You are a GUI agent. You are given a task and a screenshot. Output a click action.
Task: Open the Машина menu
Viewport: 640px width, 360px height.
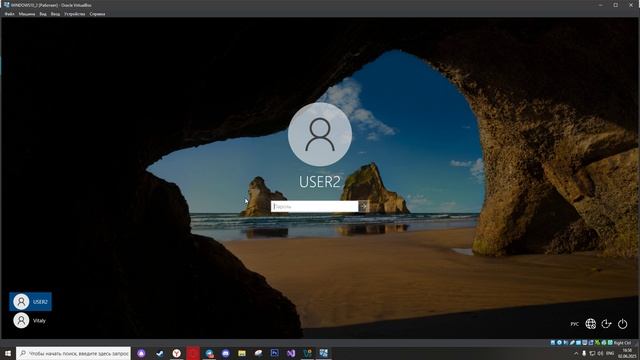tap(27, 14)
